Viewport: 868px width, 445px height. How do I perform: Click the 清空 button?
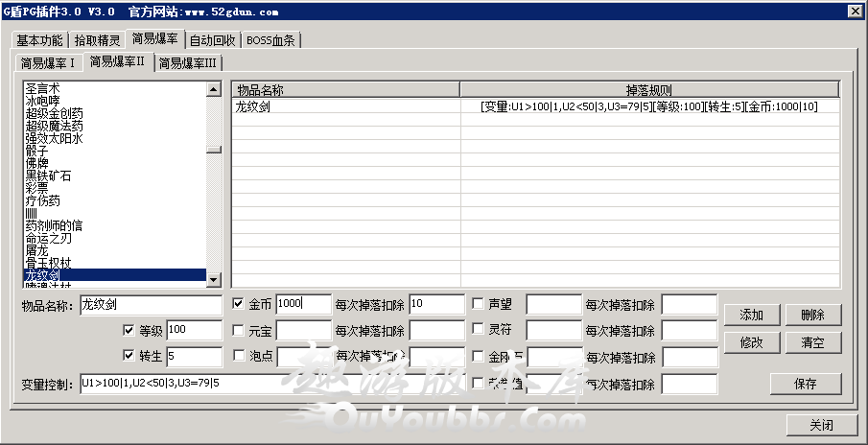[813, 342]
